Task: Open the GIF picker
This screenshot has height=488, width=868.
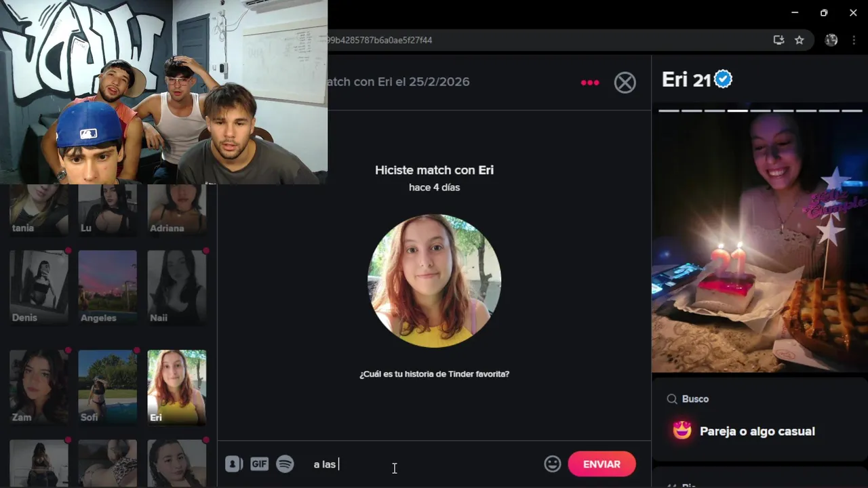Action: (x=259, y=464)
